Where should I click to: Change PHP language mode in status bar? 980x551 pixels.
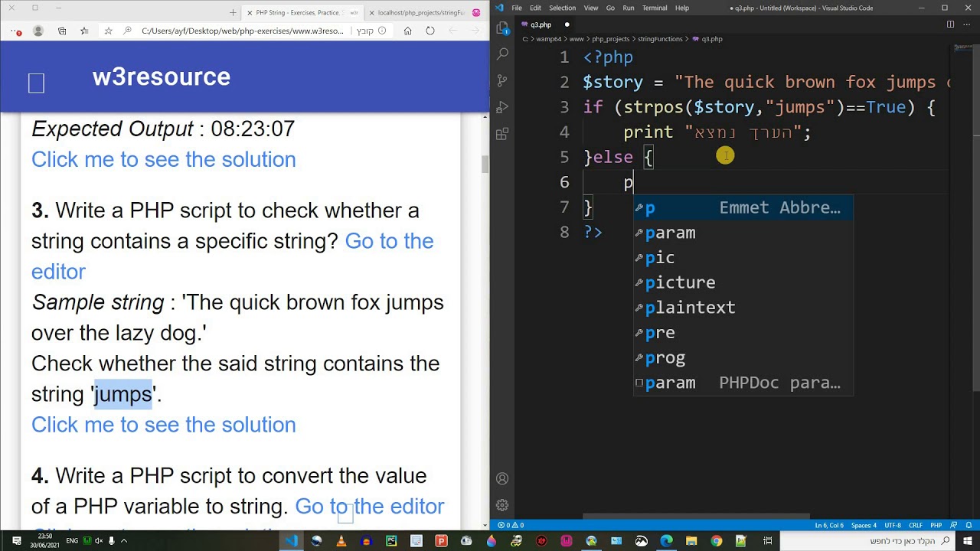(x=936, y=525)
